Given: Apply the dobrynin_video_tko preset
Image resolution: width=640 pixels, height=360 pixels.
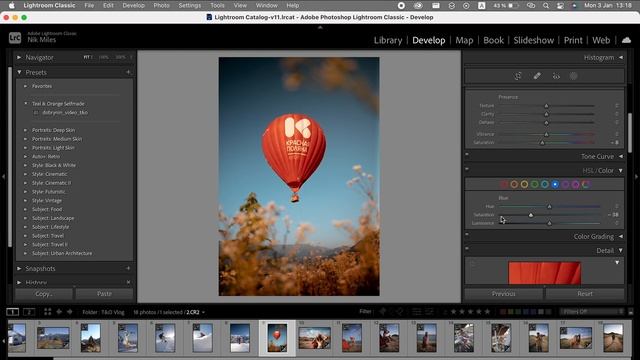Looking at the screenshot, I should (x=65, y=112).
